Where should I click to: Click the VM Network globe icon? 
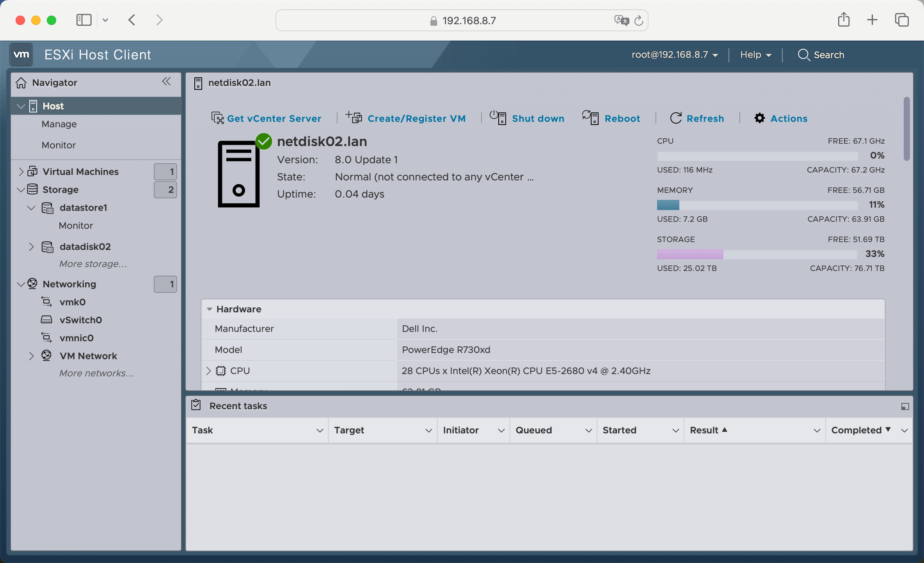click(x=46, y=356)
